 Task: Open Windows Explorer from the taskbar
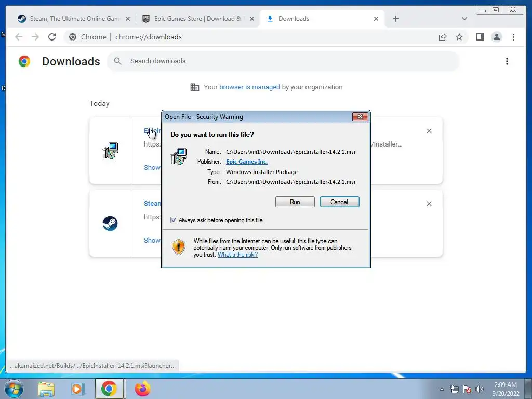click(46, 389)
